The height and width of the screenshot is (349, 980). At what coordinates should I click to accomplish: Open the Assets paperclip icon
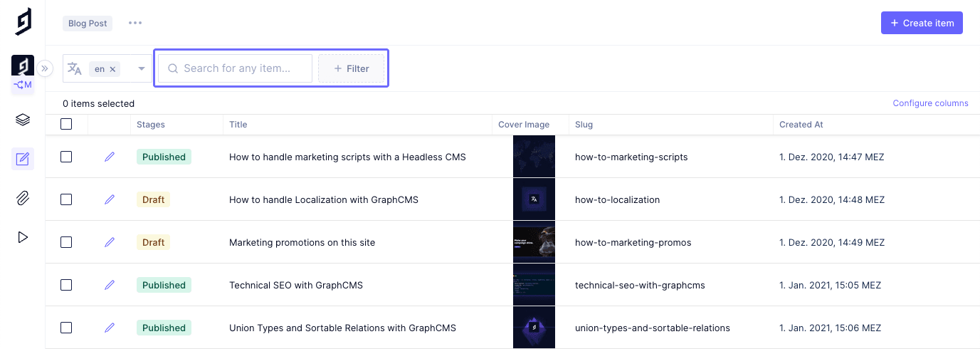[23, 198]
